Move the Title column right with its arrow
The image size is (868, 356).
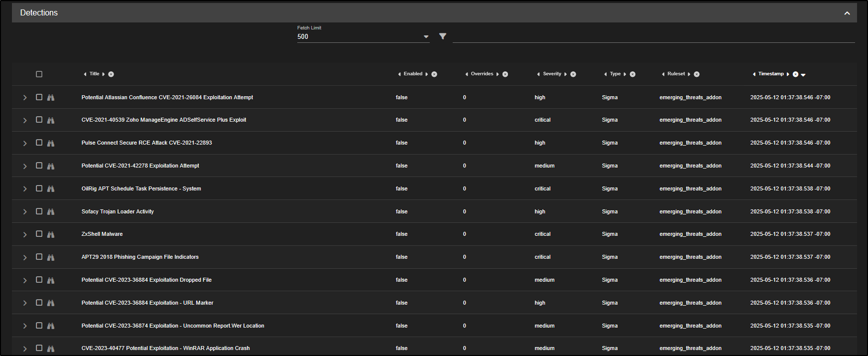[x=104, y=74]
